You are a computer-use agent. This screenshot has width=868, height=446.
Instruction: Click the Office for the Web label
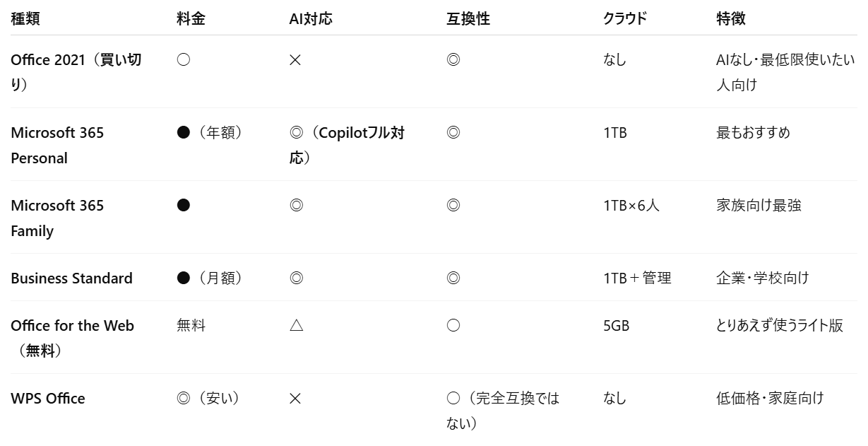72,326
